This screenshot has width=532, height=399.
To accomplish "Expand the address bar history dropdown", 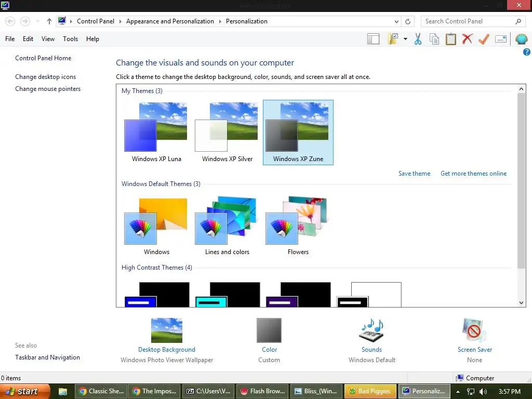I will pyautogui.click(x=396, y=21).
